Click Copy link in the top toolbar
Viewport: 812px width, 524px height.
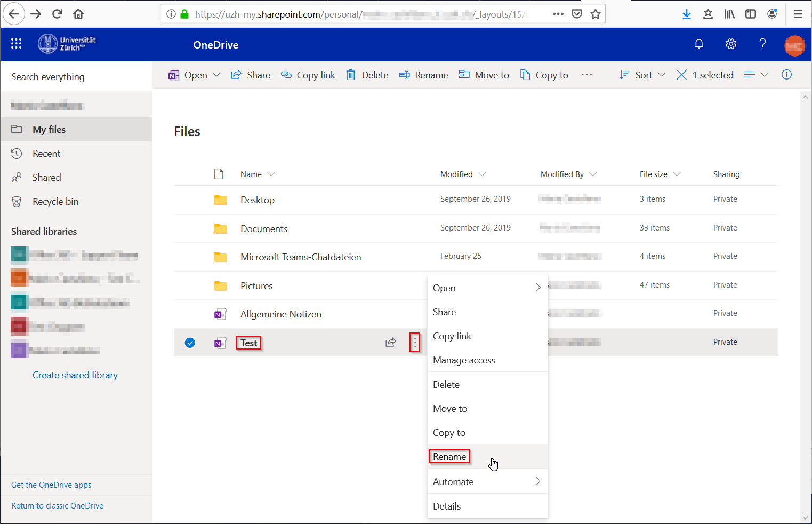click(x=308, y=75)
